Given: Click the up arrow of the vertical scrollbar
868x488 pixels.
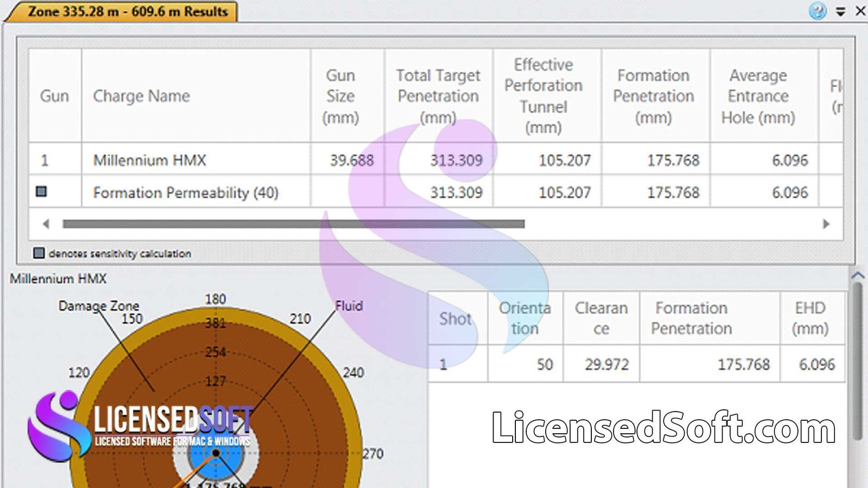Looking at the screenshot, I should (x=859, y=277).
